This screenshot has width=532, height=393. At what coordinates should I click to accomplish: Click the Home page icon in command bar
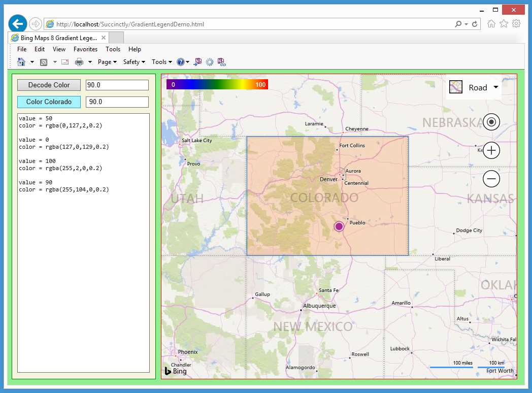[x=21, y=62]
